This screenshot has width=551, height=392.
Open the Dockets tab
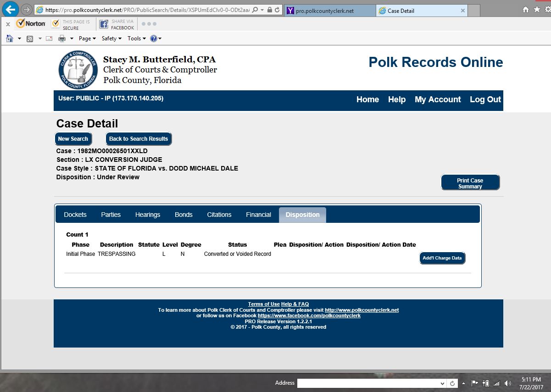75,215
